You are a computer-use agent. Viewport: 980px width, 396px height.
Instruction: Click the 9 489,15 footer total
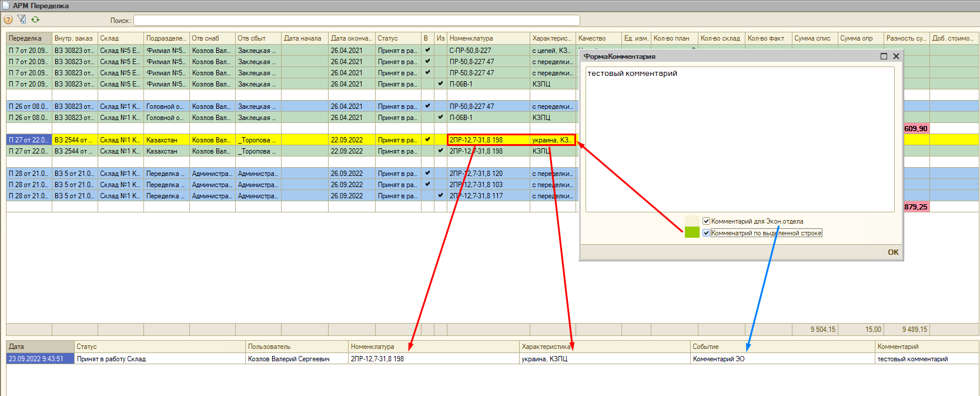click(907, 330)
